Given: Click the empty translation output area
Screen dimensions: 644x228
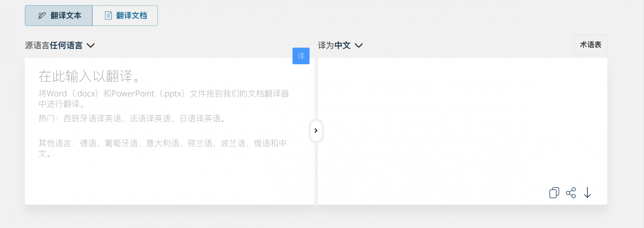Looking at the screenshot, I should [462, 126].
